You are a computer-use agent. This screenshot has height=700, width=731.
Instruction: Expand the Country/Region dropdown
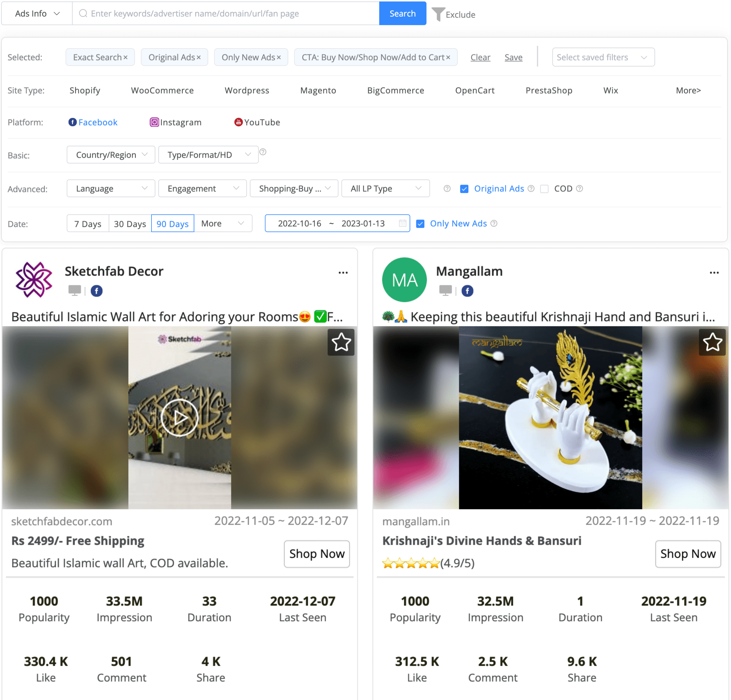[111, 155]
